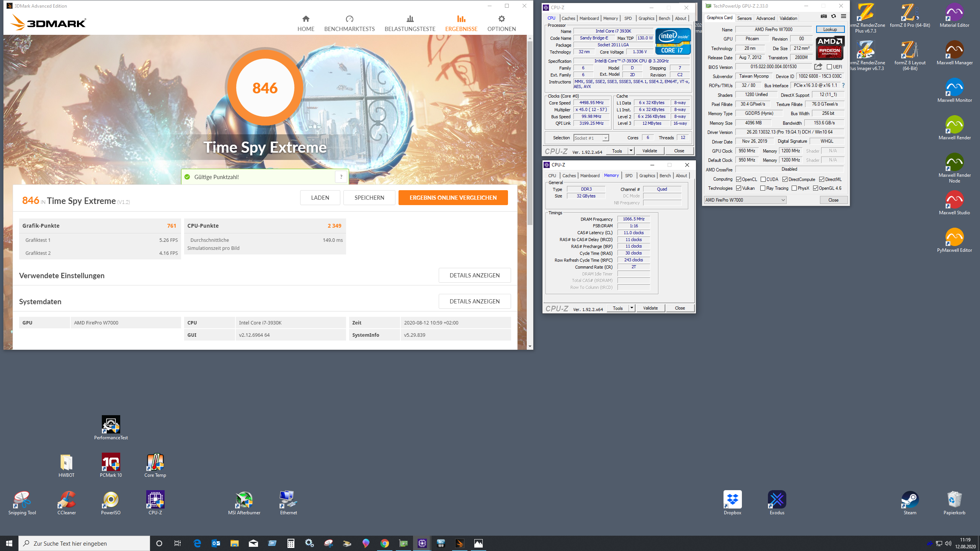Launch CPU-Z desktop shortcut
This screenshot has height=551, width=980.
point(155,503)
